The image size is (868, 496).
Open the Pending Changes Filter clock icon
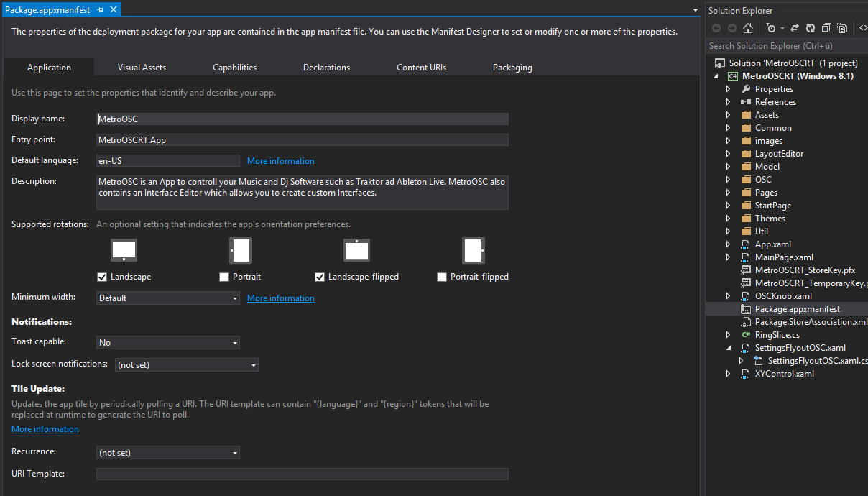click(x=772, y=28)
